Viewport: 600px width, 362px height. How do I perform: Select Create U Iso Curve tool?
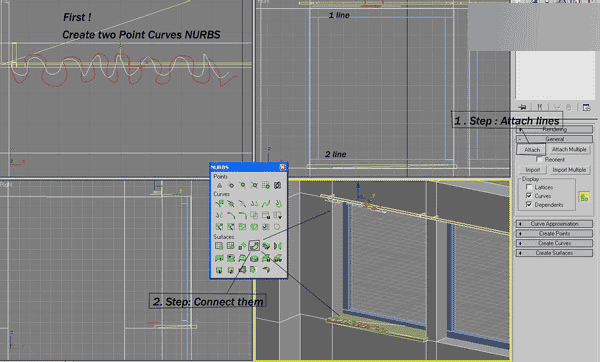(x=266, y=215)
